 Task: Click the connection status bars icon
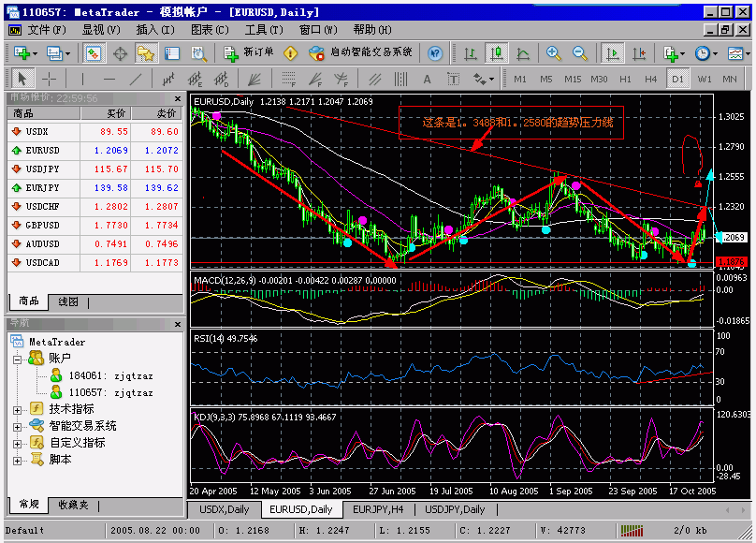[x=632, y=531]
